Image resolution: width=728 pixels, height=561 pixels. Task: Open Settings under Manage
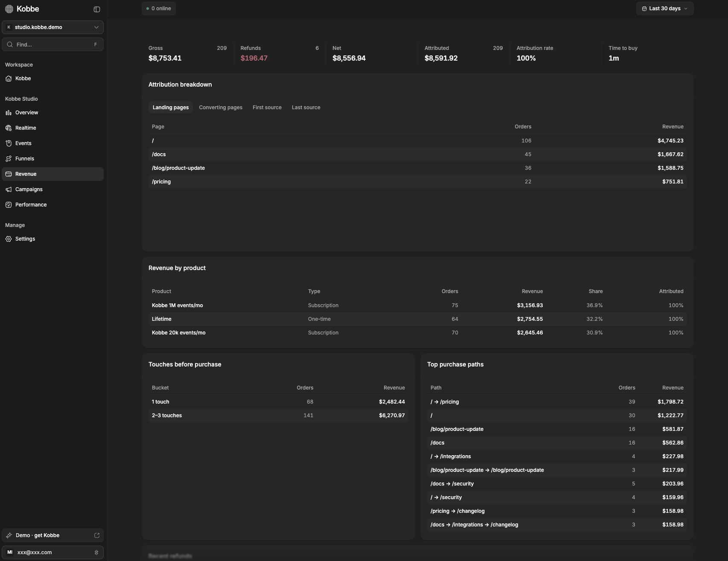point(53,239)
